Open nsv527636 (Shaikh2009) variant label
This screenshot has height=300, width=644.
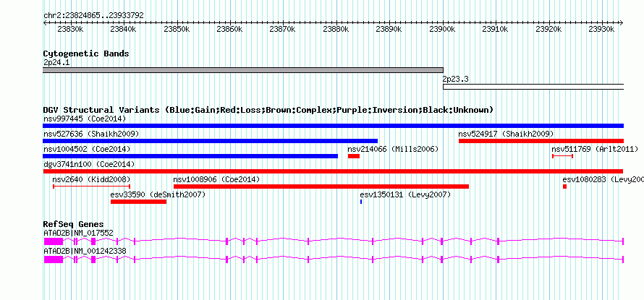click(91, 134)
